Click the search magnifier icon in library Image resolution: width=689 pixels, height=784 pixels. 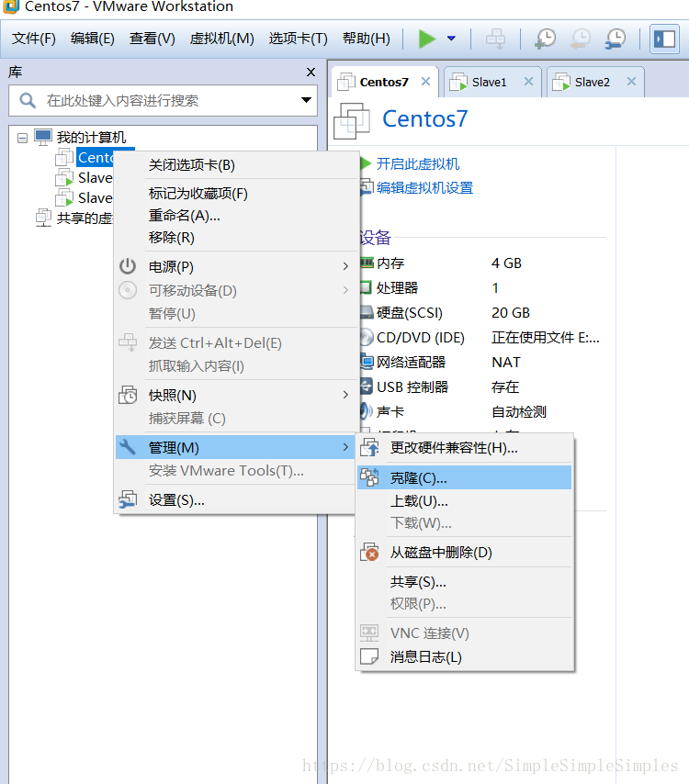[x=28, y=100]
